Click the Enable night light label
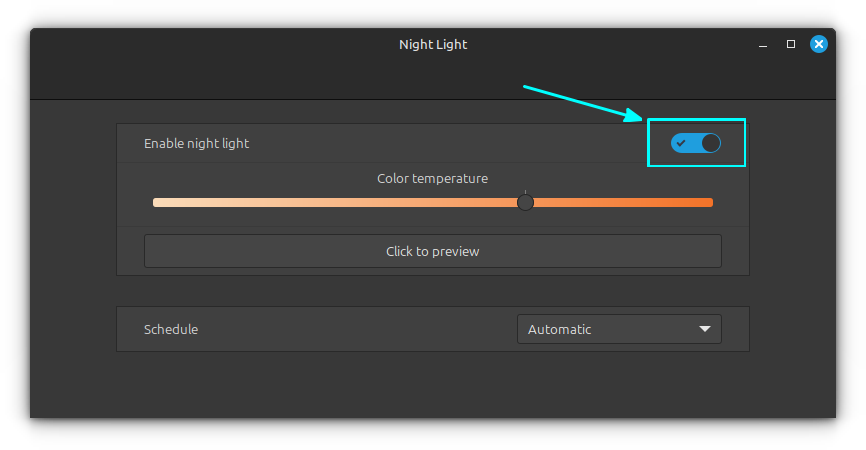 point(196,144)
